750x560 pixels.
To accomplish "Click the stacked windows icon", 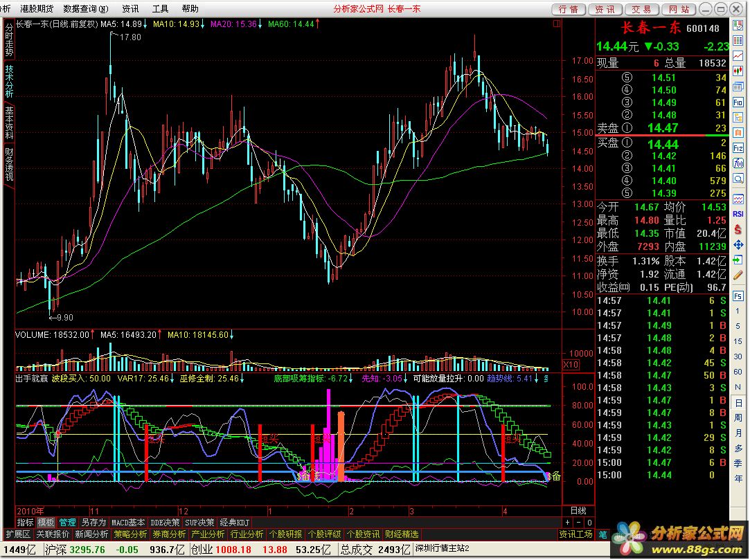I will [x=738, y=87].
